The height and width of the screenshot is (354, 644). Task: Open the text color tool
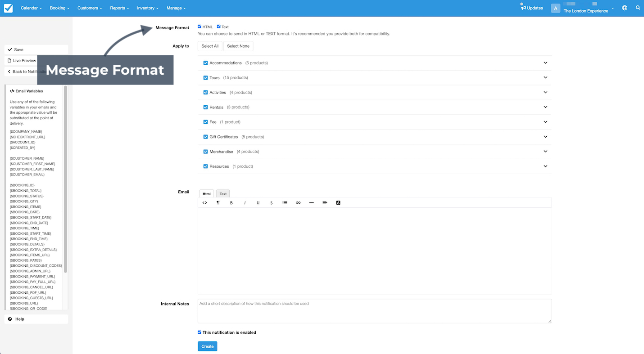pos(338,203)
